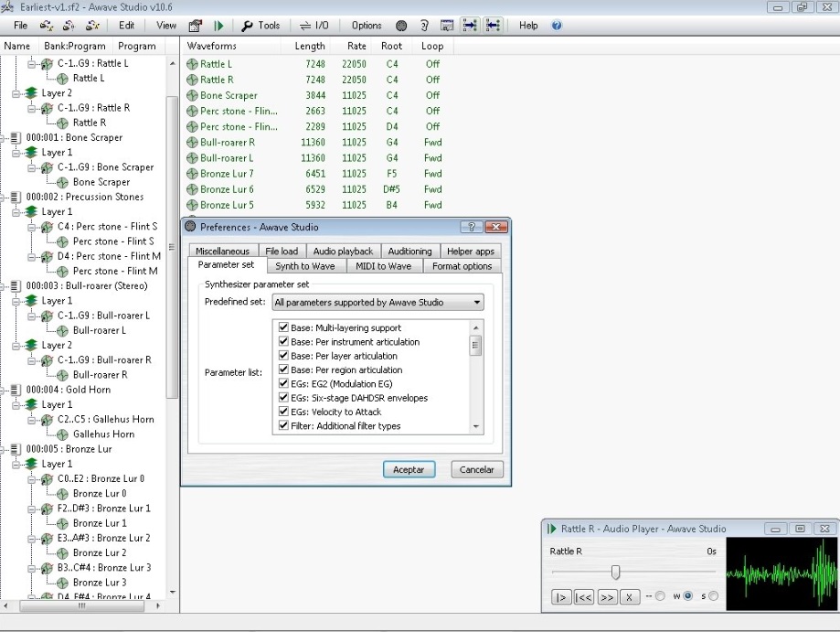The image size is (840, 632).
Task: Open the Edit menu
Action: coord(126,26)
